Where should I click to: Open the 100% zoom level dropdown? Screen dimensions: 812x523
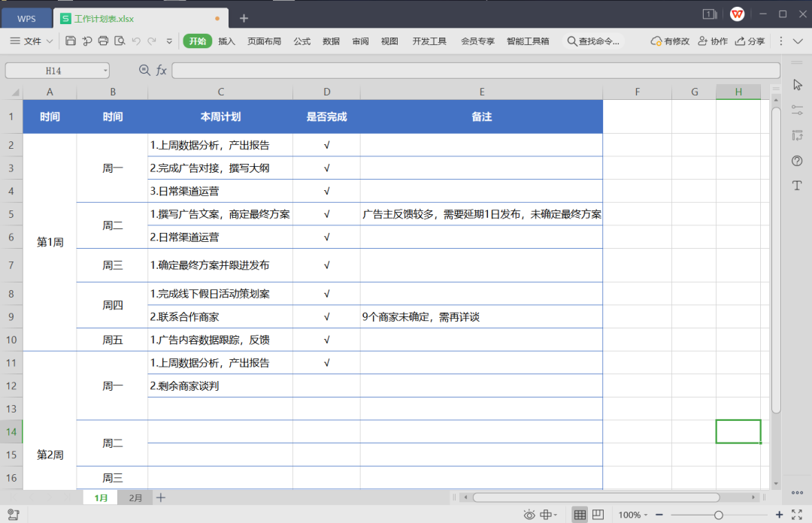pos(632,515)
